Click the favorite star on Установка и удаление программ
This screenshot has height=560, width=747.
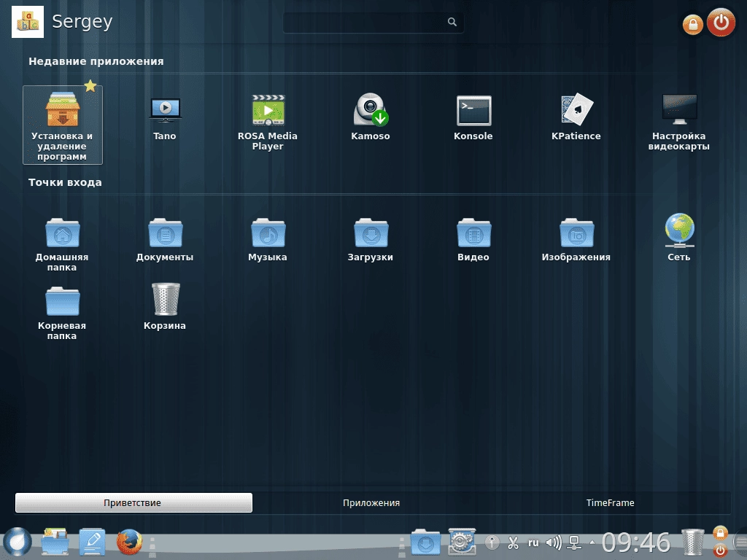[90, 86]
